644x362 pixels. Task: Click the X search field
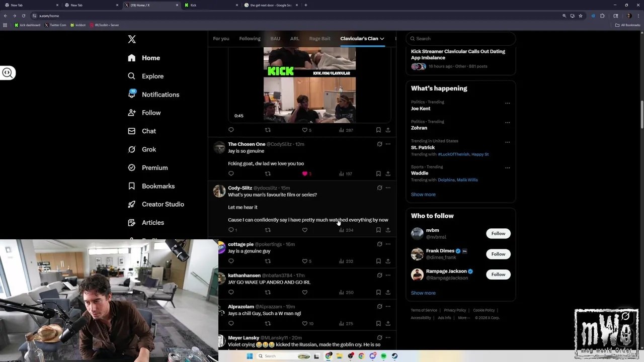pos(460,39)
